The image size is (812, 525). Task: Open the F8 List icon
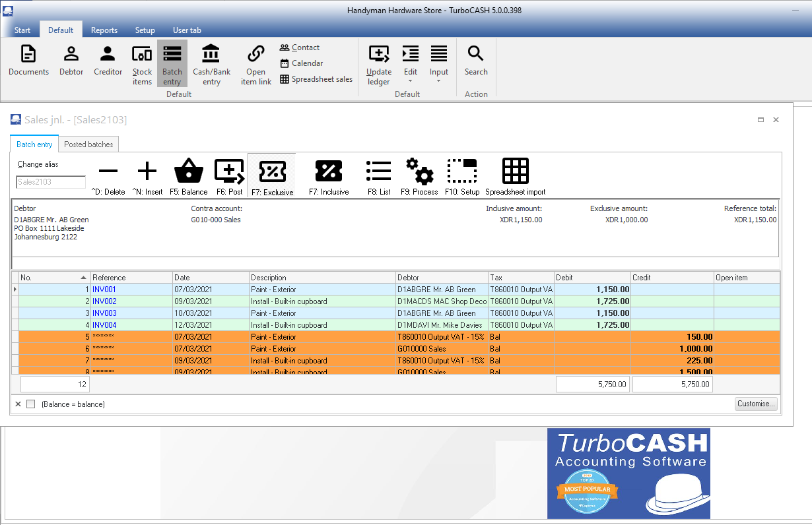pos(379,177)
